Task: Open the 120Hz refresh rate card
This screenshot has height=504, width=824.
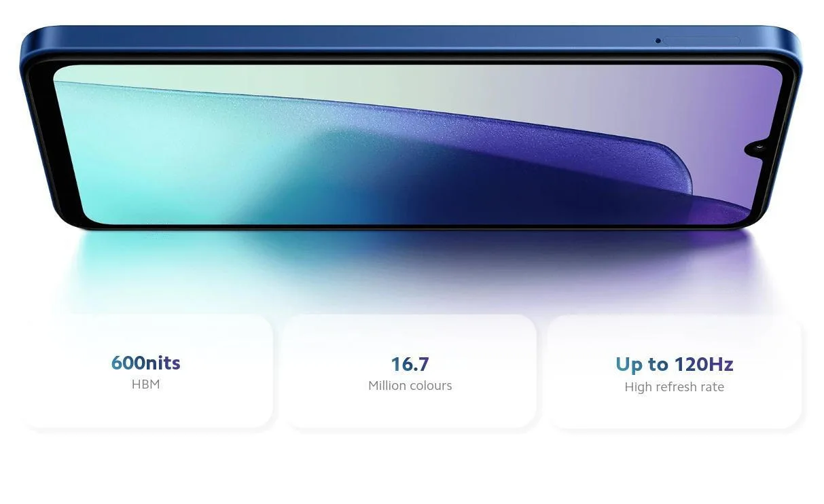Action: pyautogui.click(x=674, y=410)
